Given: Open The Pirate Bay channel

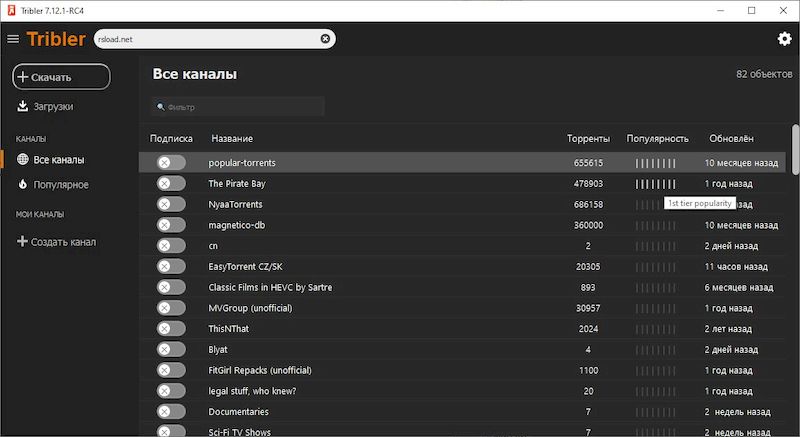Looking at the screenshot, I should (x=237, y=184).
